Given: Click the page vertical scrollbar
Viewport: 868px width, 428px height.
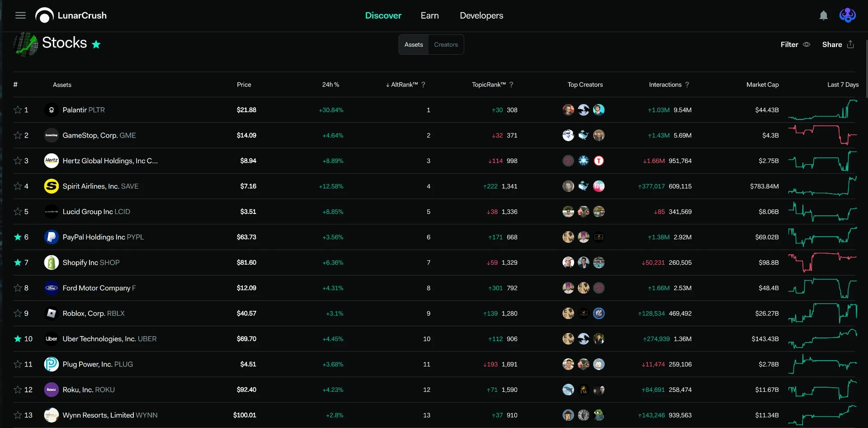Looking at the screenshot, I should point(866,68).
